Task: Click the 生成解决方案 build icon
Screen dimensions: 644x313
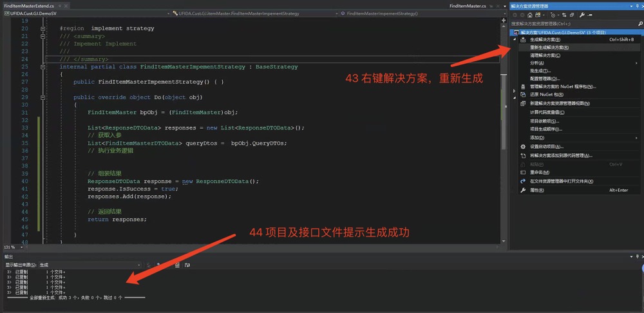Action: (x=523, y=39)
